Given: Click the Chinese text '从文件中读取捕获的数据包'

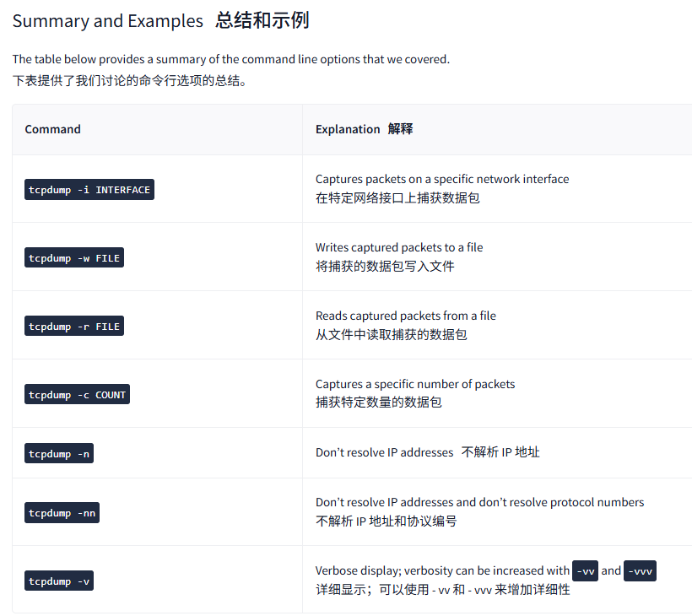Looking at the screenshot, I should coord(391,335).
